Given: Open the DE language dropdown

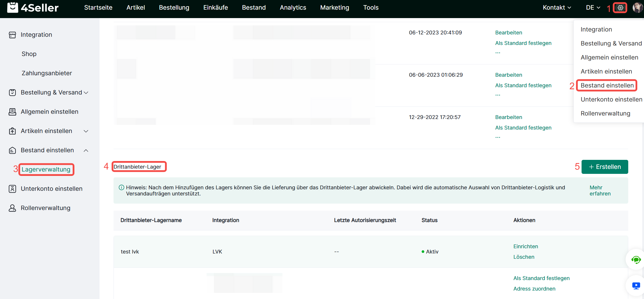Looking at the screenshot, I should [593, 8].
